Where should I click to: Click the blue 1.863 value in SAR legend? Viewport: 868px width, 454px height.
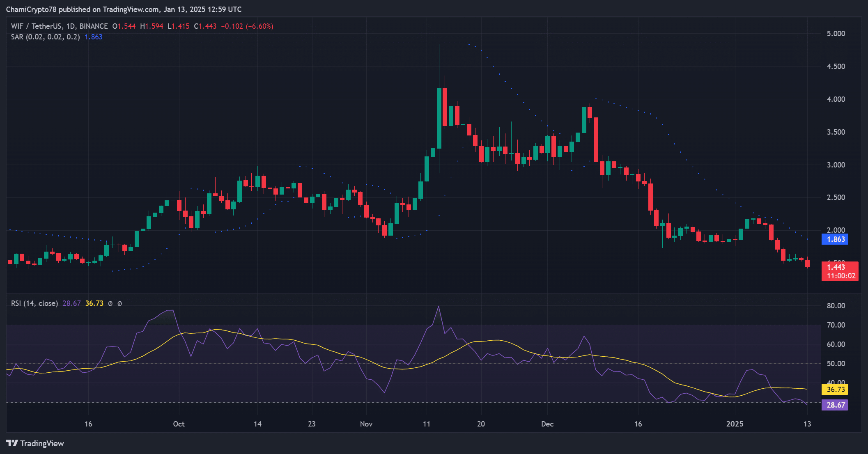point(93,37)
